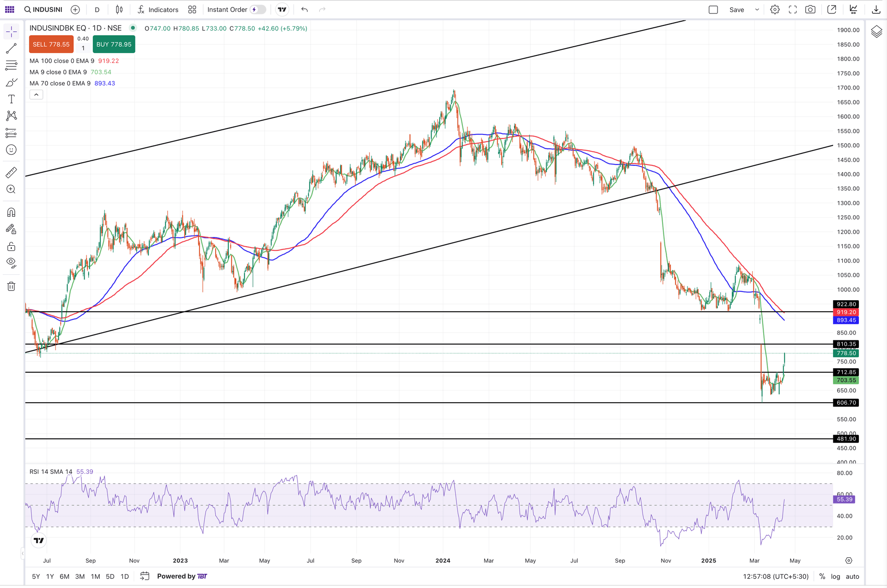Switch to 3M date range

pyautogui.click(x=80, y=576)
